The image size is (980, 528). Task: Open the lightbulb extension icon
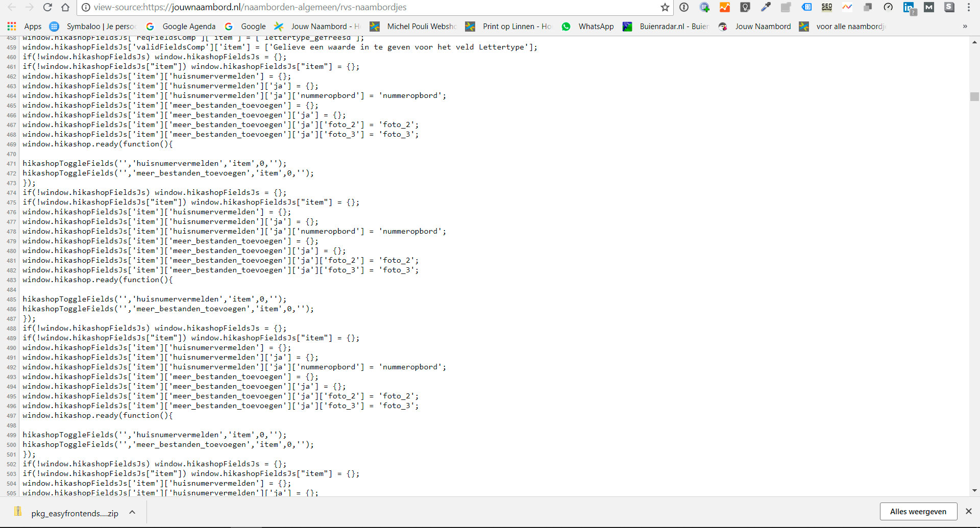745,7
